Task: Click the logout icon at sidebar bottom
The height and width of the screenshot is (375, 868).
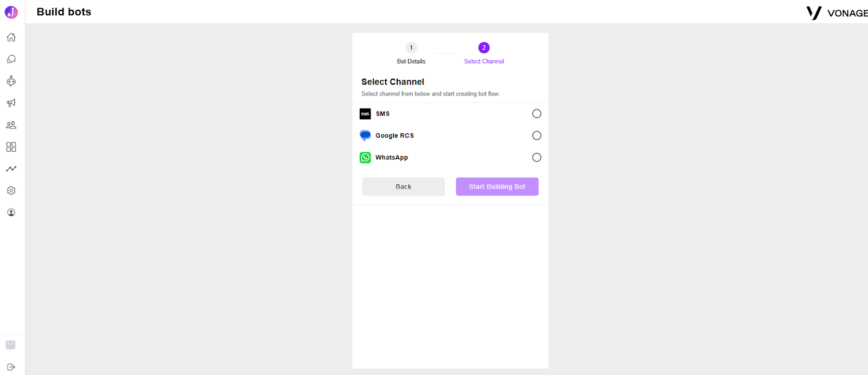Action: click(x=11, y=367)
